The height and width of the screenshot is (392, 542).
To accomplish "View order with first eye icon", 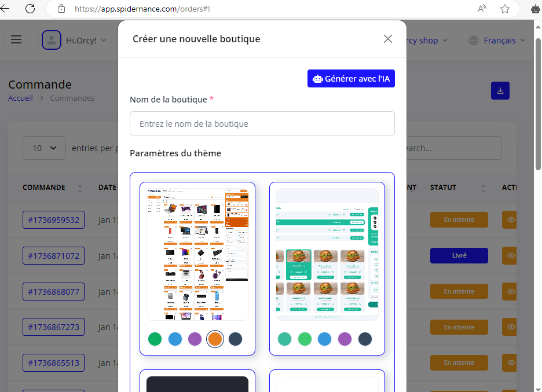I will click(511, 220).
